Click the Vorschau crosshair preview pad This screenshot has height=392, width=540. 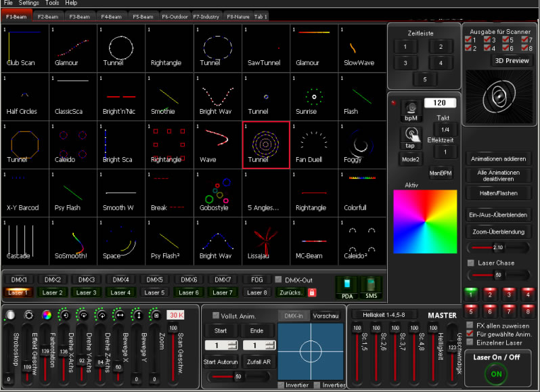(x=311, y=351)
